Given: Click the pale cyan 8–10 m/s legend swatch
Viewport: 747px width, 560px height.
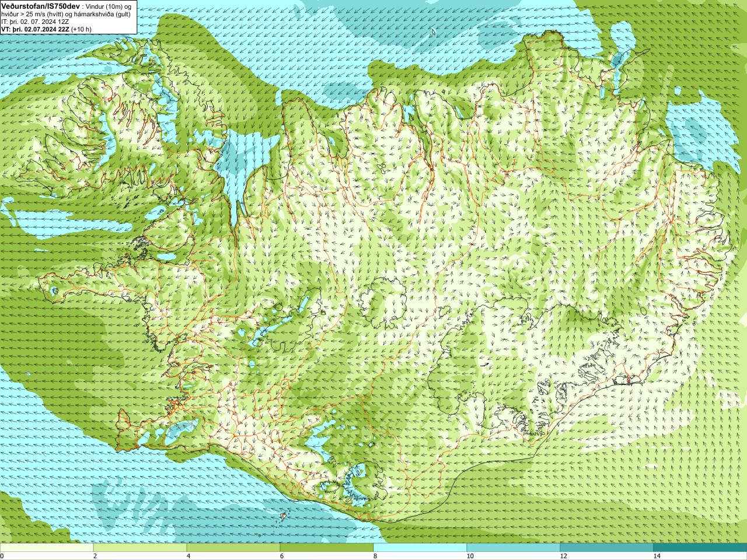Looking at the screenshot, I should click(420, 547).
